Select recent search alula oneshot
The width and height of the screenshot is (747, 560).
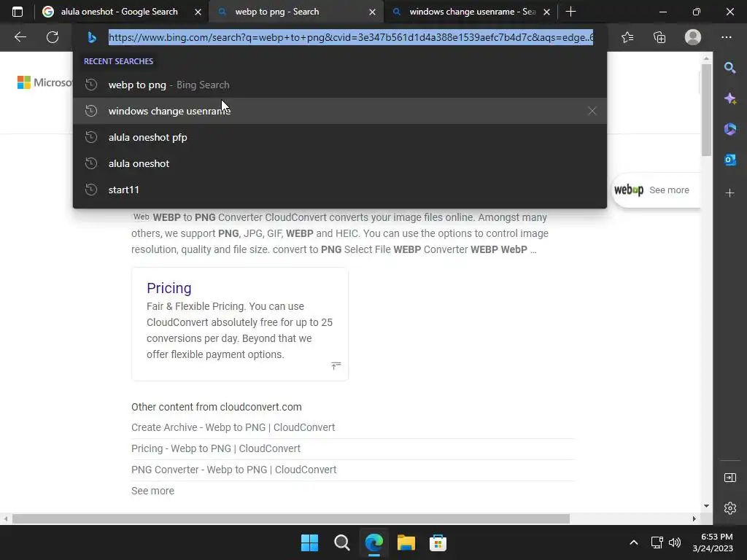pyautogui.click(x=340, y=163)
